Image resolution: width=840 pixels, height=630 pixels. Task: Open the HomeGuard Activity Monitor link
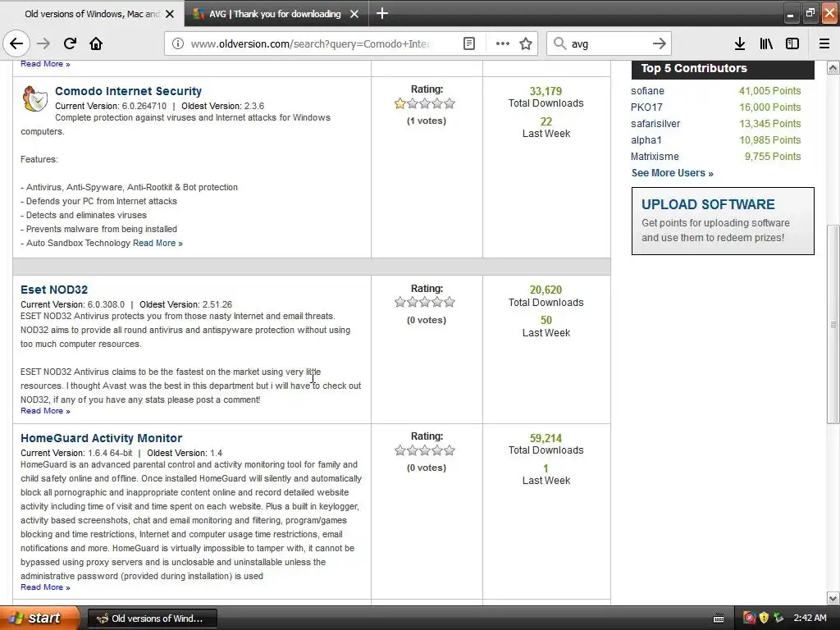(x=101, y=438)
